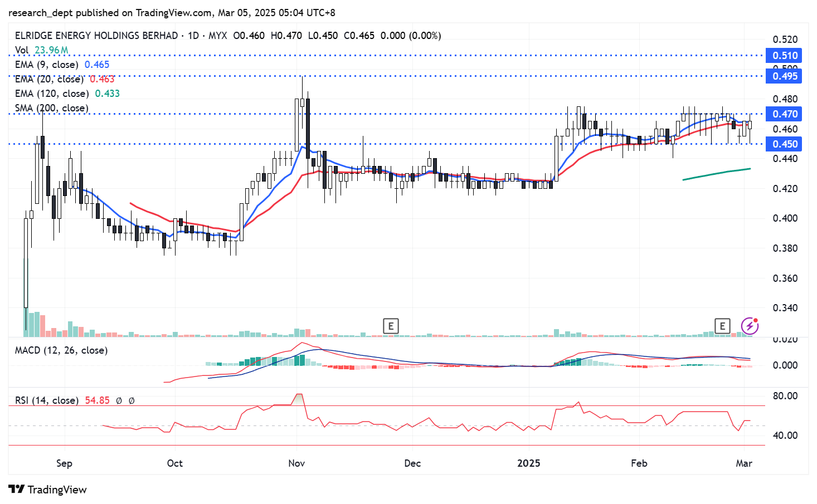
Task: Select the 0.495 price level label
Action: point(784,76)
